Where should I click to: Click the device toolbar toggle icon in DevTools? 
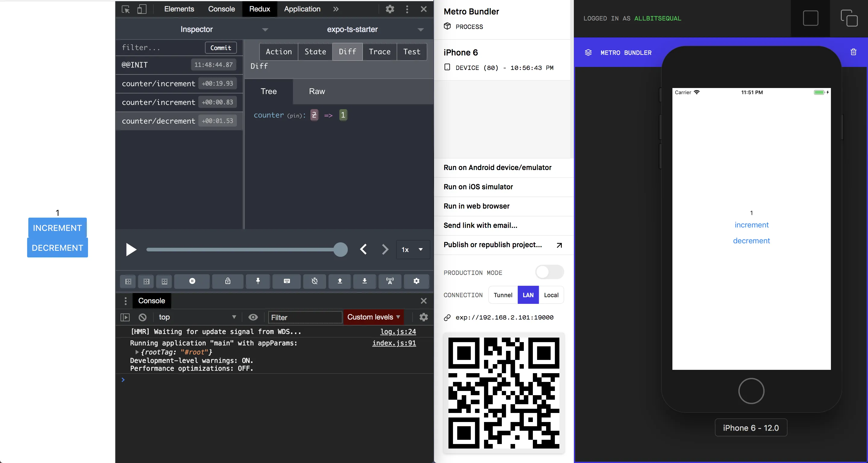(142, 9)
